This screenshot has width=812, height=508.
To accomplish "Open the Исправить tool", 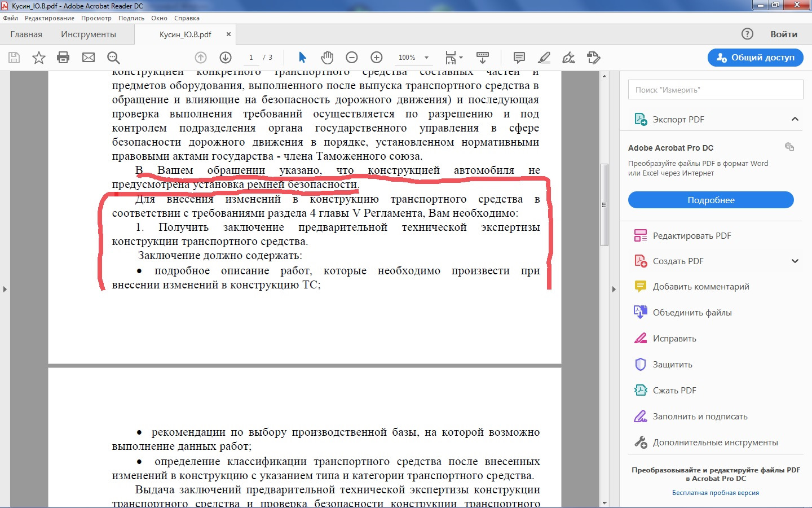I will [x=665, y=338].
